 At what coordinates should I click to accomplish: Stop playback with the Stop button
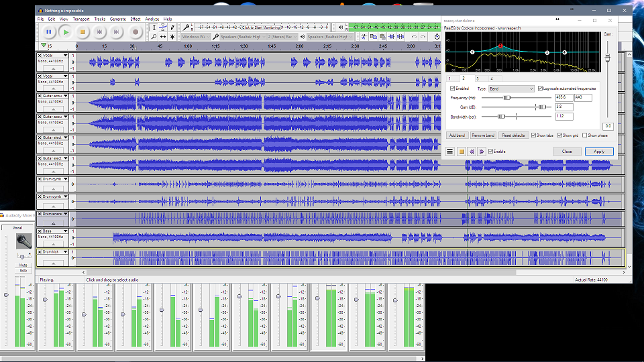83,32
